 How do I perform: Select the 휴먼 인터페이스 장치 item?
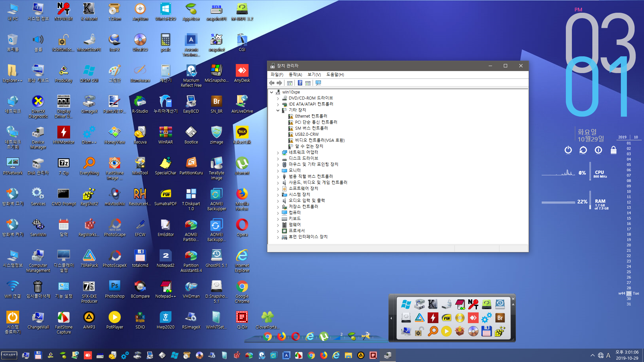[x=308, y=237]
